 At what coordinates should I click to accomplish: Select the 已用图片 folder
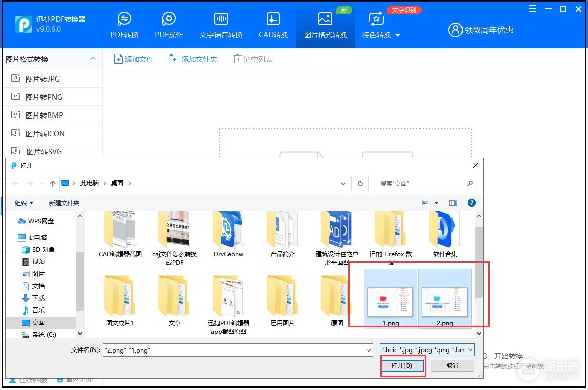pyautogui.click(x=282, y=300)
